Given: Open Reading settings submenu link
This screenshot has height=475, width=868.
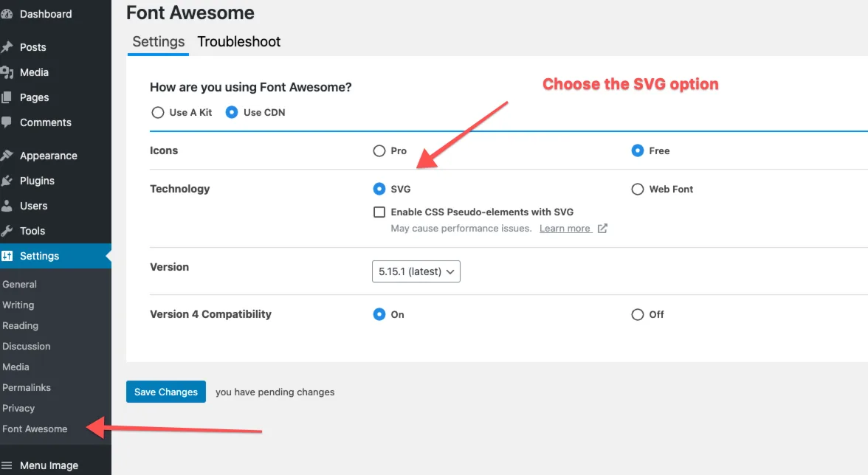Looking at the screenshot, I should [21, 326].
